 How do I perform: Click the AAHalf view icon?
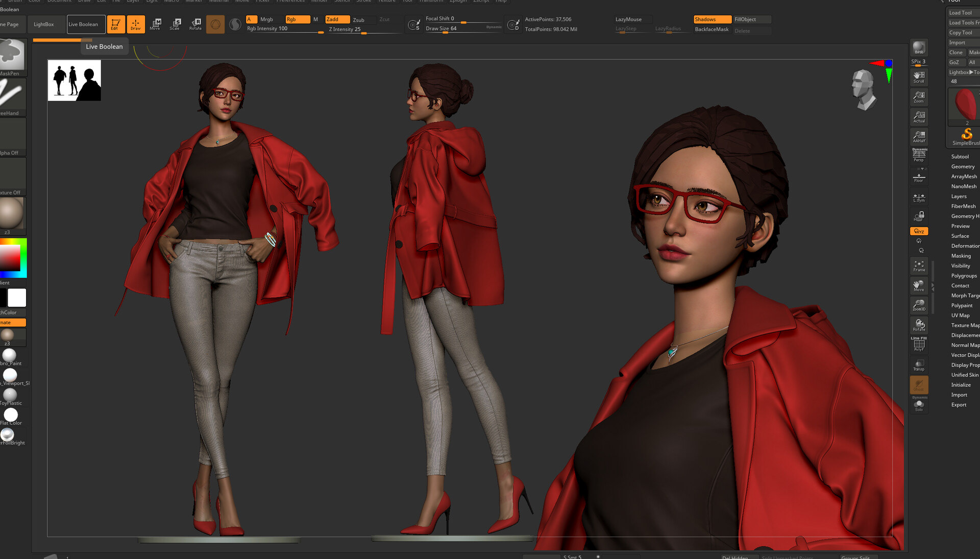coord(919,136)
